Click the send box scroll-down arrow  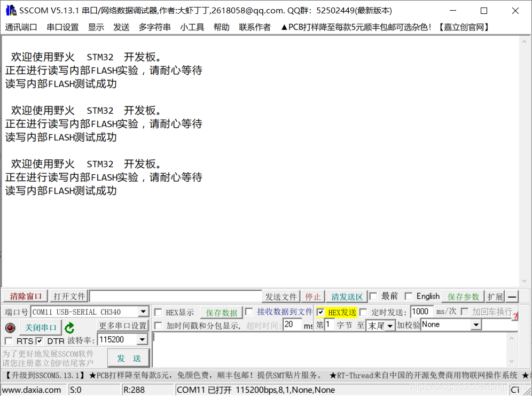pos(512,361)
